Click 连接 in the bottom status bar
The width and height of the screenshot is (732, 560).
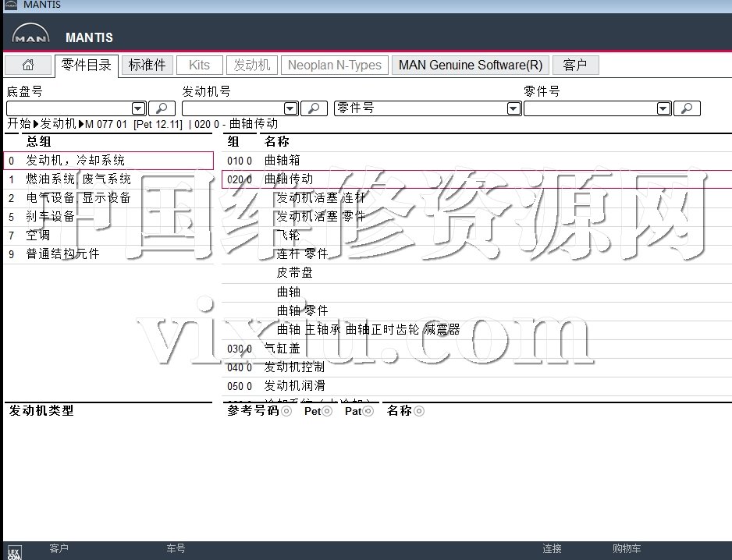coord(552,549)
